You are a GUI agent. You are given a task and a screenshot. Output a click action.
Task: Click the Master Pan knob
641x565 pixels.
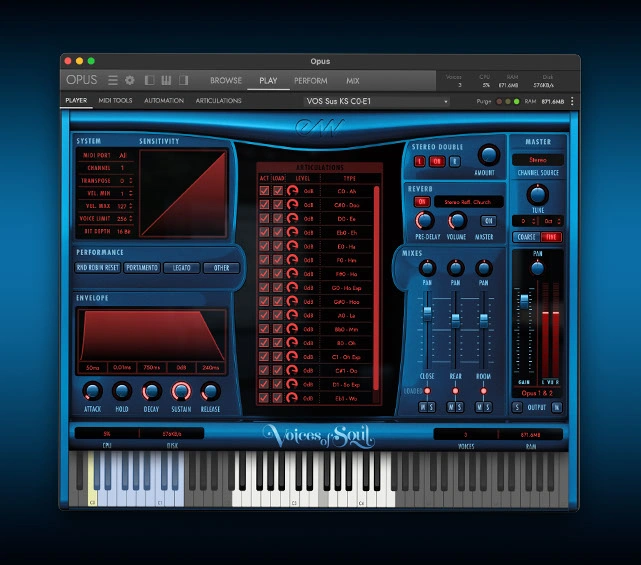(537, 268)
